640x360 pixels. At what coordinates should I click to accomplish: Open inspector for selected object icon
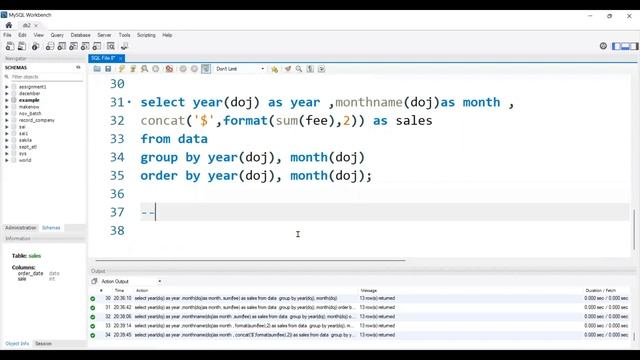[36, 47]
